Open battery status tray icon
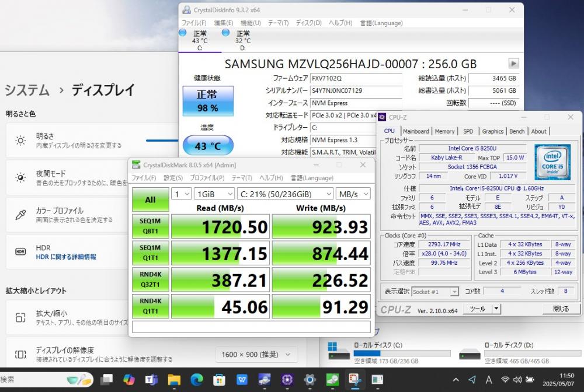Image resolution: width=584 pixels, height=392 pixels. click(530, 380)
